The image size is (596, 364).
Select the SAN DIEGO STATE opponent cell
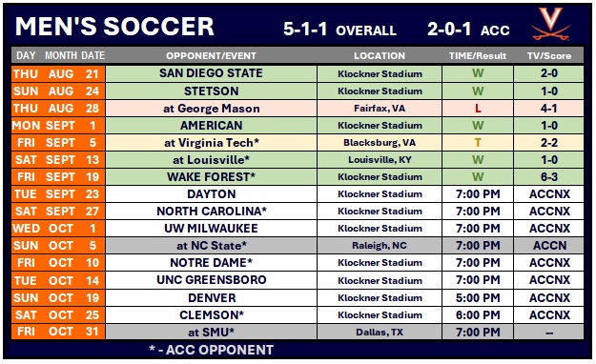coord(212,73)
